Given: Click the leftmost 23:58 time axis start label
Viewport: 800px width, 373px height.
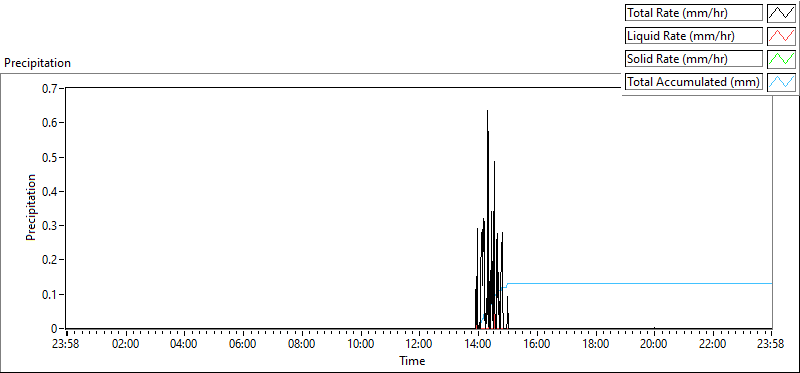Looking at the screenshot, I should coord(66,343).
